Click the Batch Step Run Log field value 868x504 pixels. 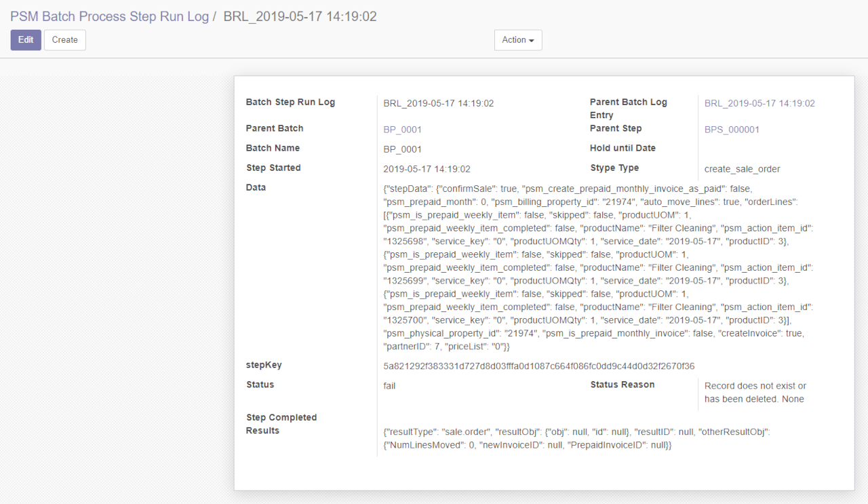(438, 104)
